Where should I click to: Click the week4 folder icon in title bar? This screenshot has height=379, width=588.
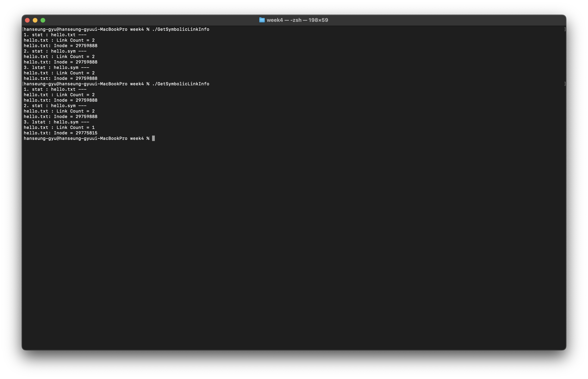262,20
